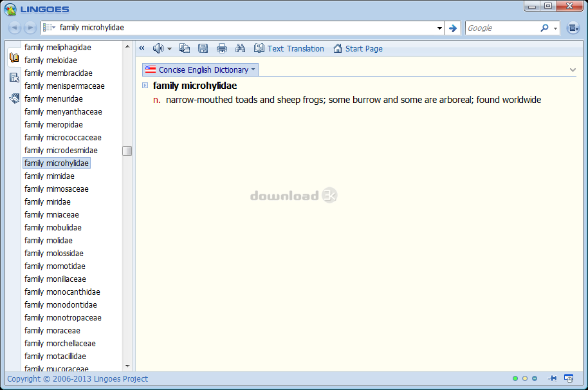Click the index list scroll up arrow

[x=127, y=46]
